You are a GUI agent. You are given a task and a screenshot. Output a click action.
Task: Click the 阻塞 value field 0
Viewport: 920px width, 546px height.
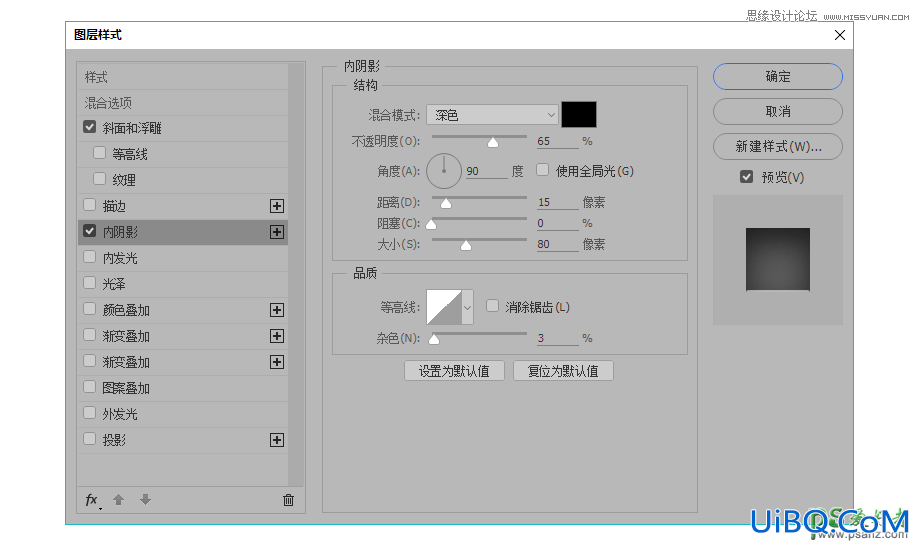point(557,223)
